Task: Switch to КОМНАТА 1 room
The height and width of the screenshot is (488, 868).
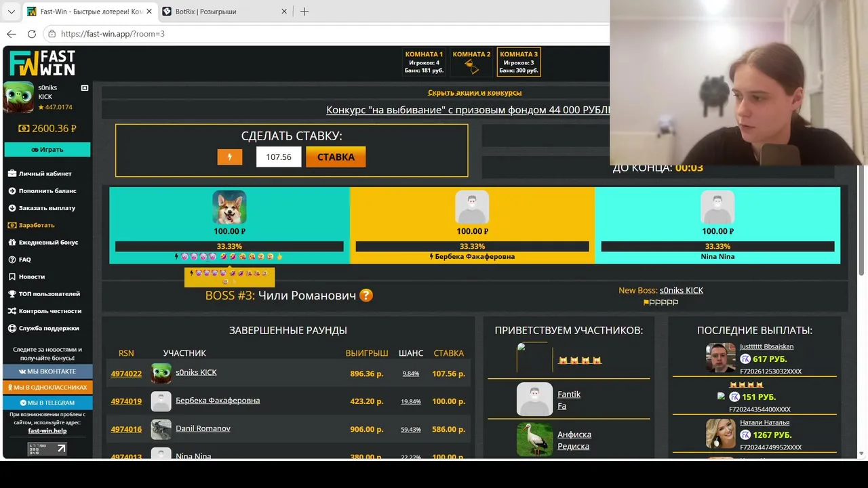Action: 424,62
